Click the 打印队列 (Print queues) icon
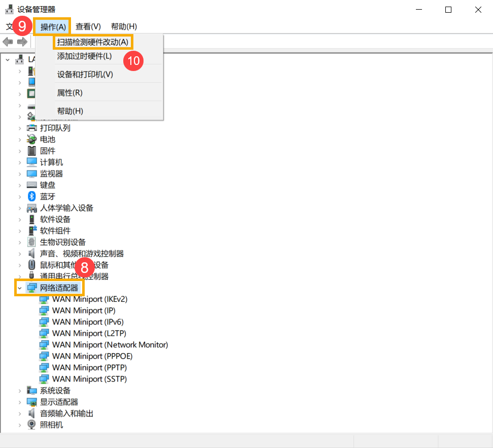 pos(31,128)
